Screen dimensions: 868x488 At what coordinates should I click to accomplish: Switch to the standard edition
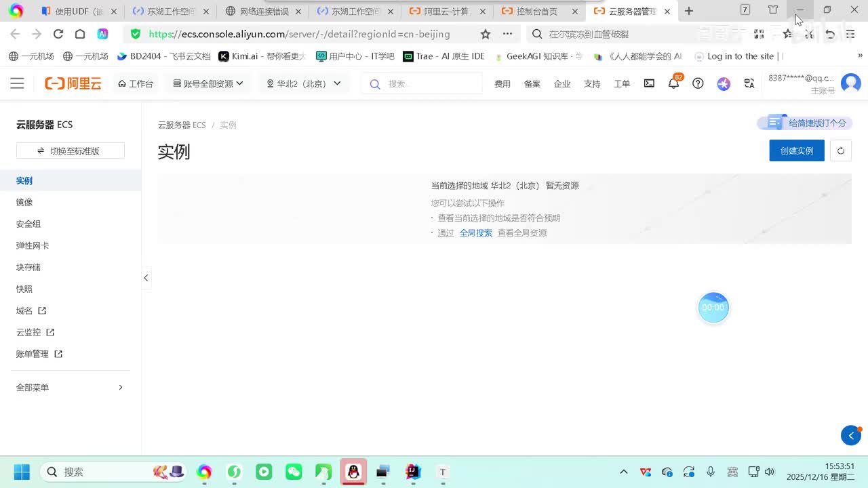(71, 150)
